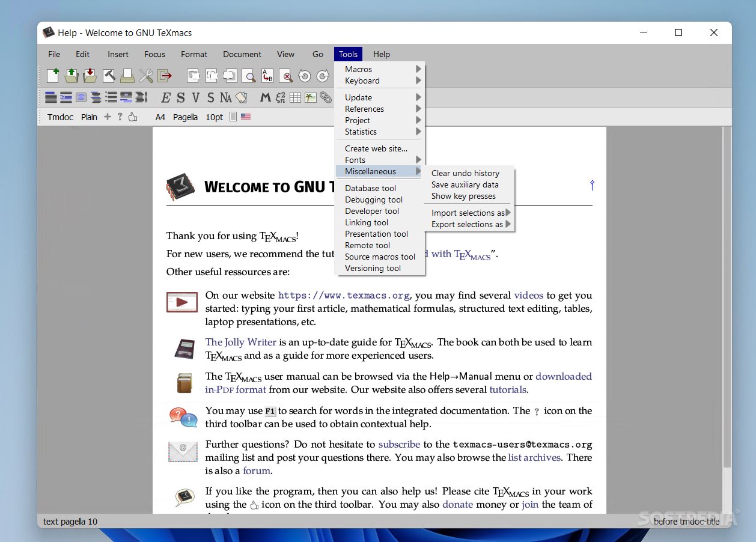
Task: Click the blue up arrow beside the title
Action: [x=592, y=185]
